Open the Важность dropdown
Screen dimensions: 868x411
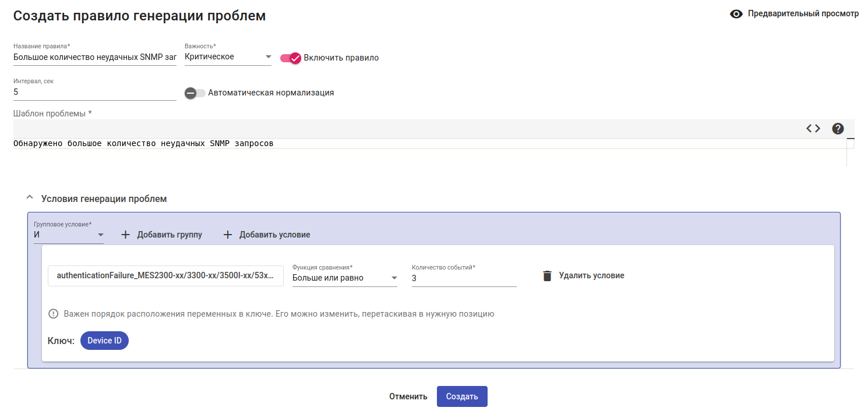(228, 57)
